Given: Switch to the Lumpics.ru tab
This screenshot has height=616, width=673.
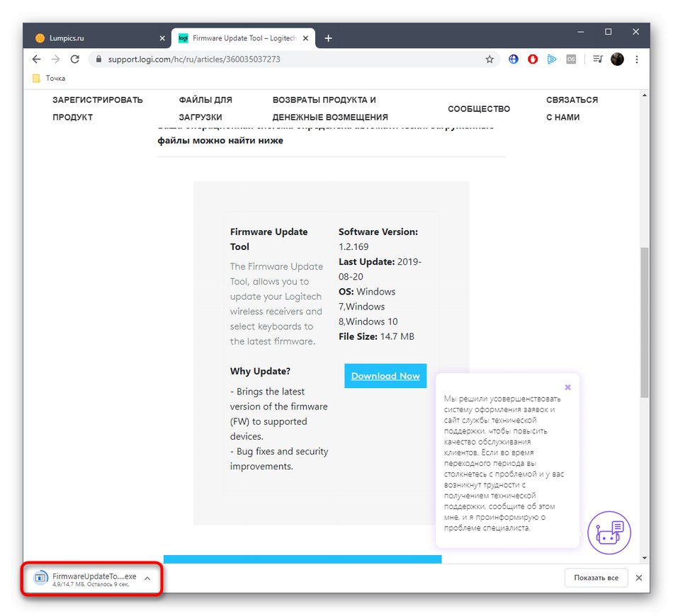Looking at the screenshot, I should pos(99,38).
